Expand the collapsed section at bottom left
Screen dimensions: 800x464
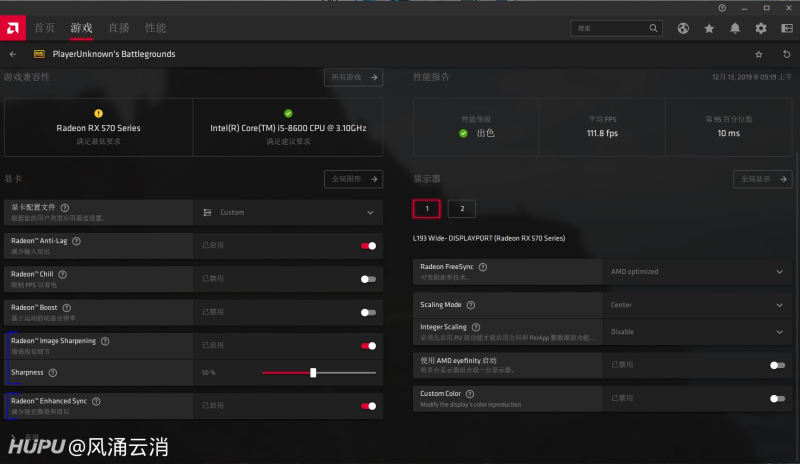[x=12, y=437]
